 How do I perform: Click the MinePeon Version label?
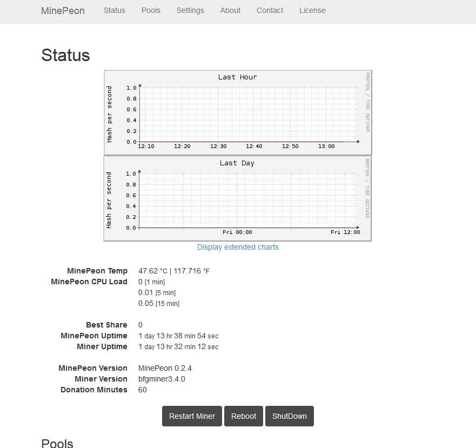click(x=93, y=368)
